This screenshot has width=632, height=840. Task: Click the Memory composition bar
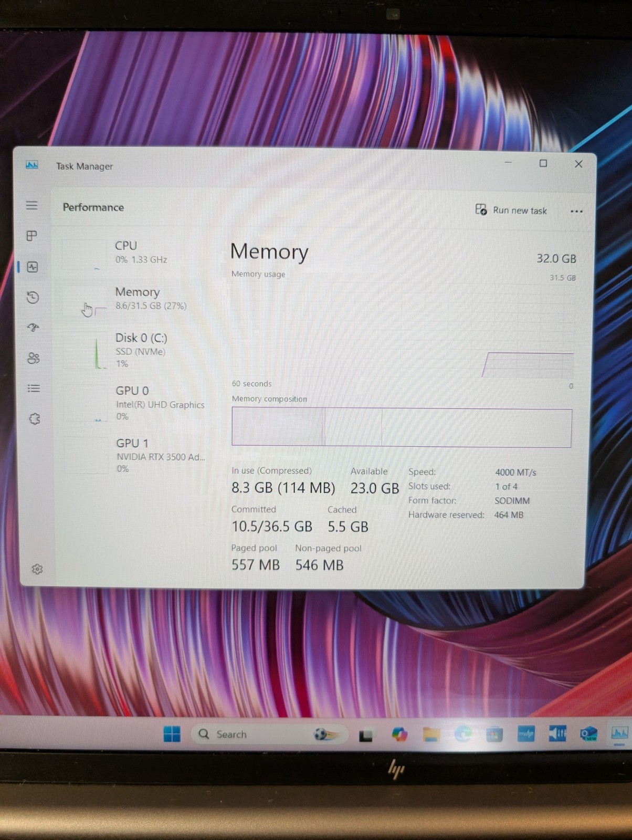[x=402, y=427]
